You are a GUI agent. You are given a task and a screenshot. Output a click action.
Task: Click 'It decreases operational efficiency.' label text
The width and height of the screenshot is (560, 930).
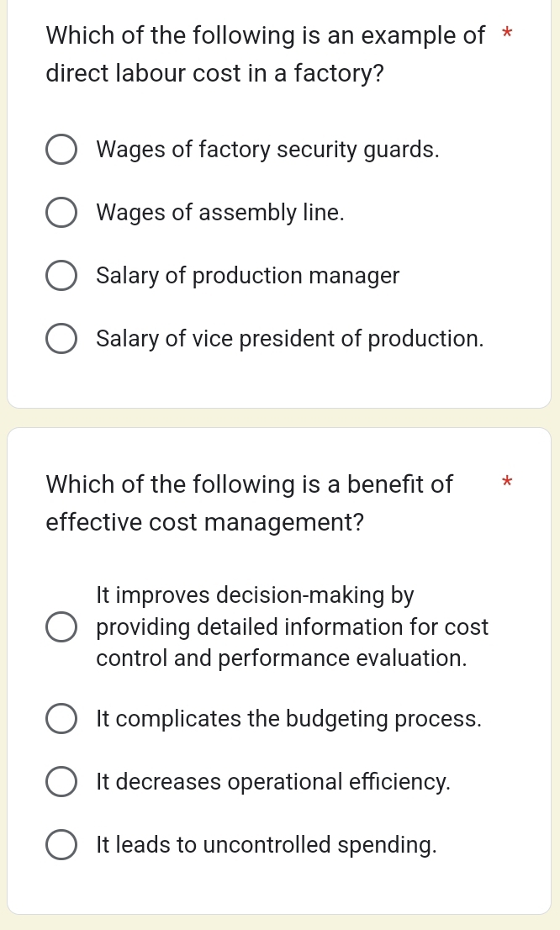click(273, 782)
